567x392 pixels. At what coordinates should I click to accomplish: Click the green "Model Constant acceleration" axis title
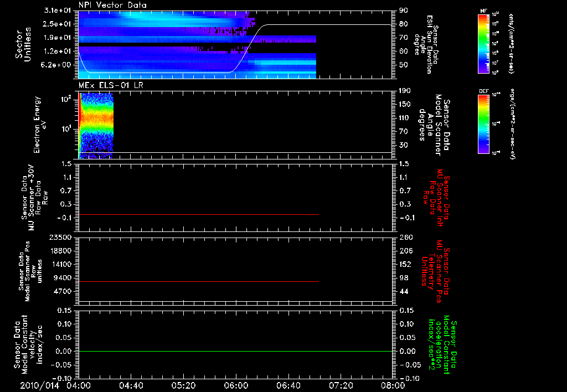442,344
